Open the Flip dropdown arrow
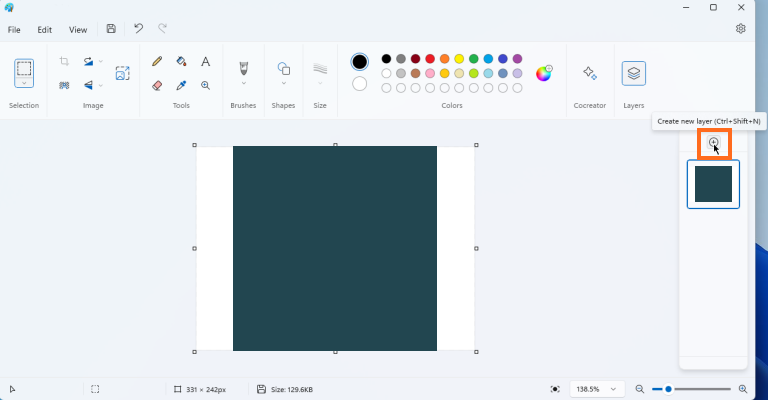 tap(100, 85)
